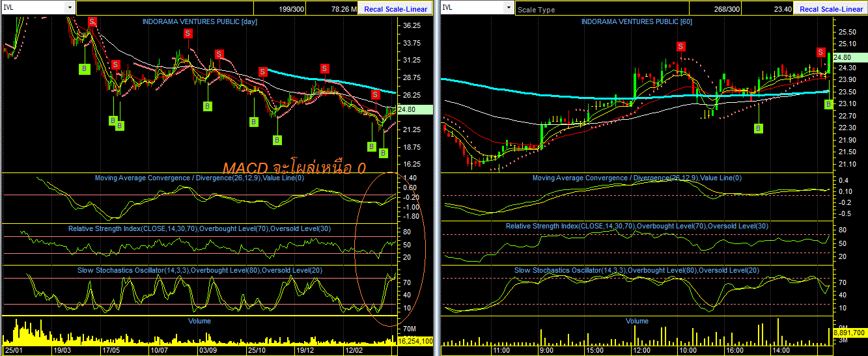
Task: Click the lowest green B marker on day chart
Action: coord(384,153)
